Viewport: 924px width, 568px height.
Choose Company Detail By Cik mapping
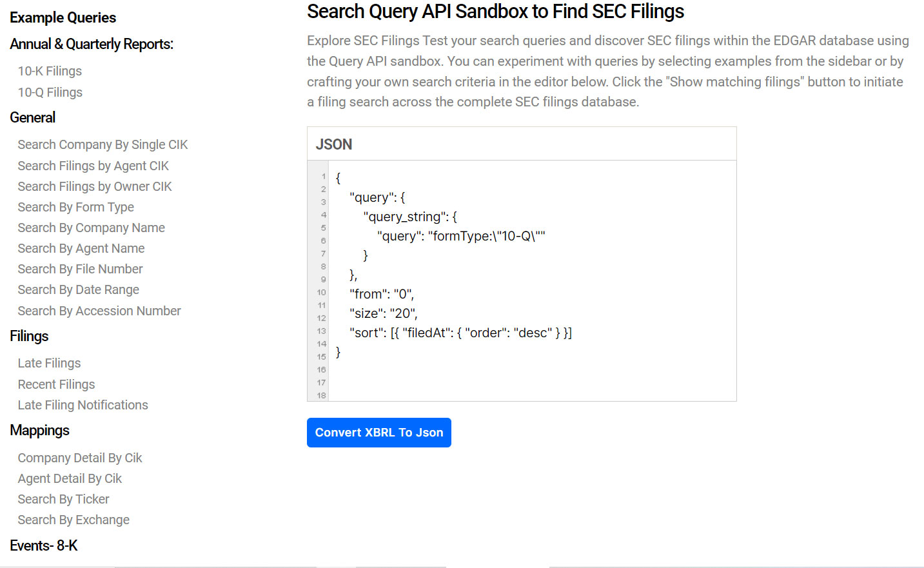79,458
